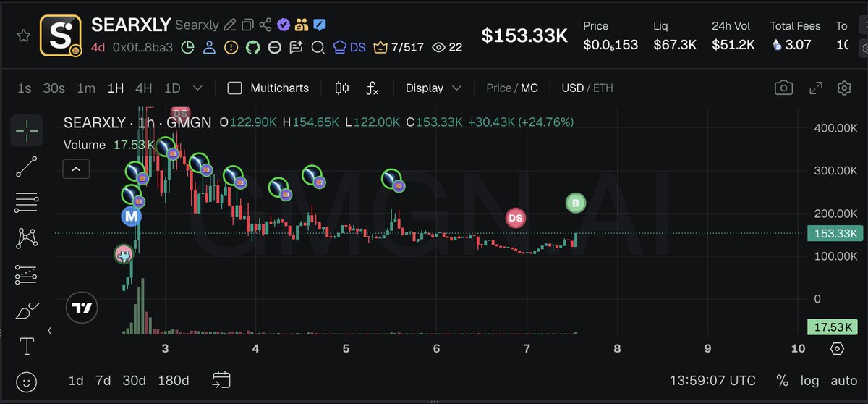Select the forecast projection tool
The height and width of the screenshot is (404, 868).
click(27, 274)
